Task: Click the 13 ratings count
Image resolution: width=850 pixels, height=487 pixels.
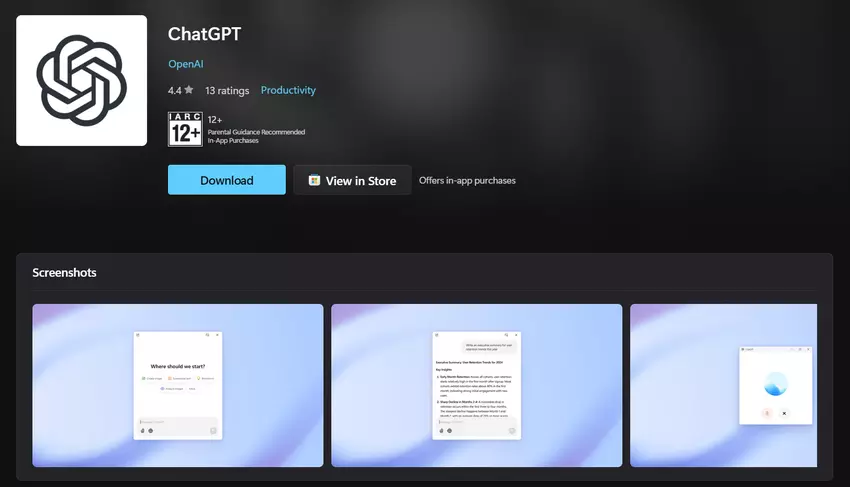Action: pos(227,91)
